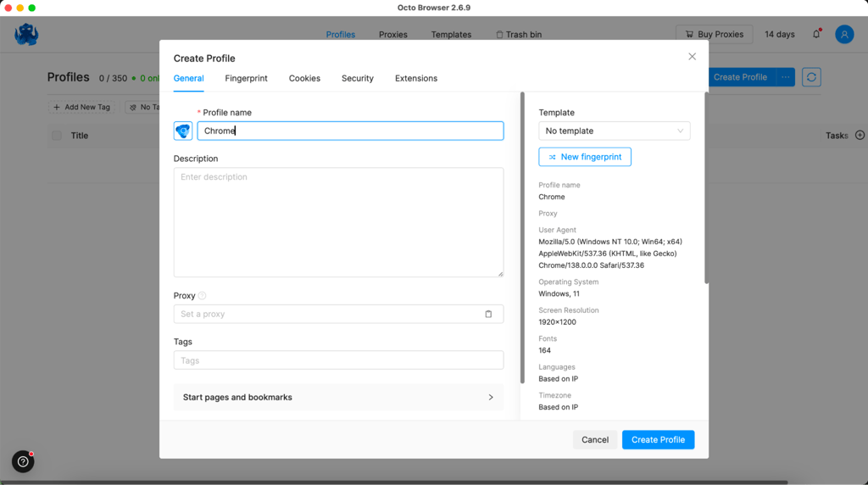Open the help support chat icon

click(x=23, y=461)
